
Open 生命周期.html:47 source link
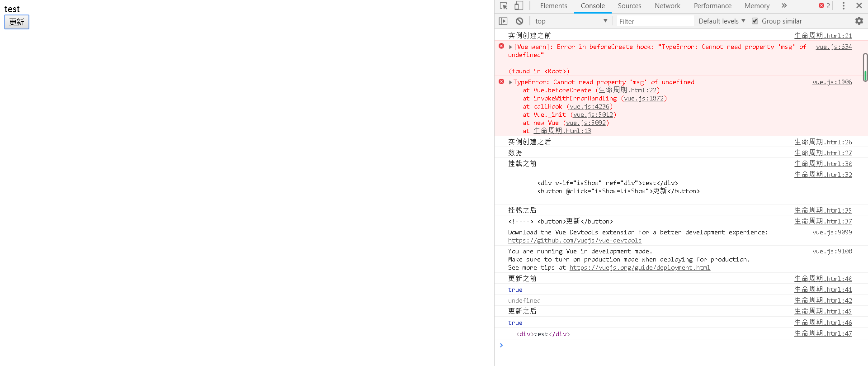point(823,333)
